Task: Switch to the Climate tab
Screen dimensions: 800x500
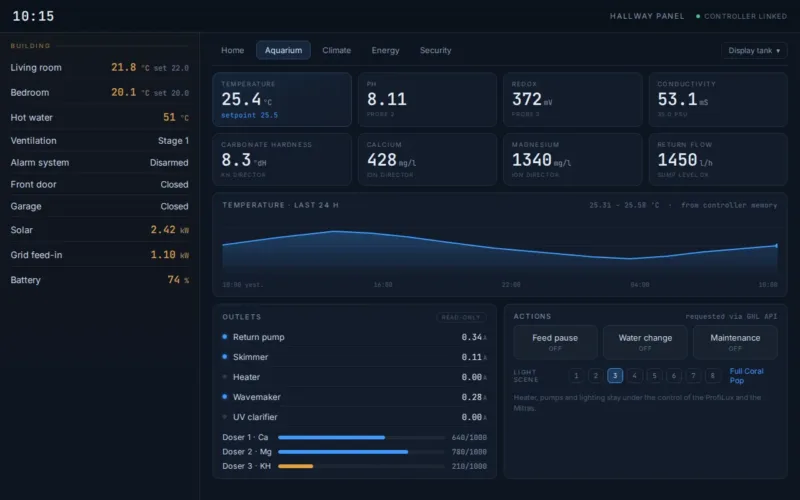Action: tap(336, 50)
